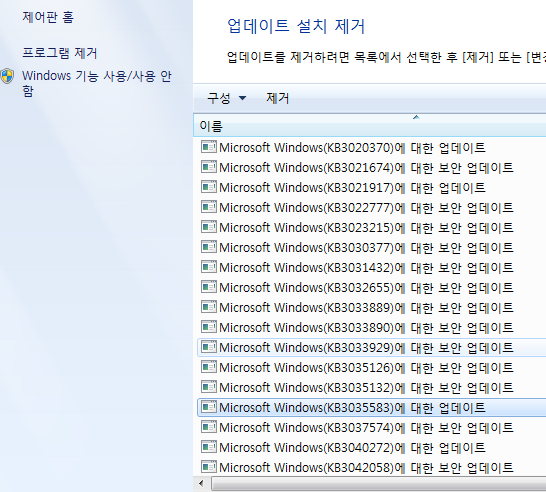The width and height of the screenshot is (546, 492).
Task: Click icon of KB3042058 security update
Action: pyautogui.click(x=209, y=467)
